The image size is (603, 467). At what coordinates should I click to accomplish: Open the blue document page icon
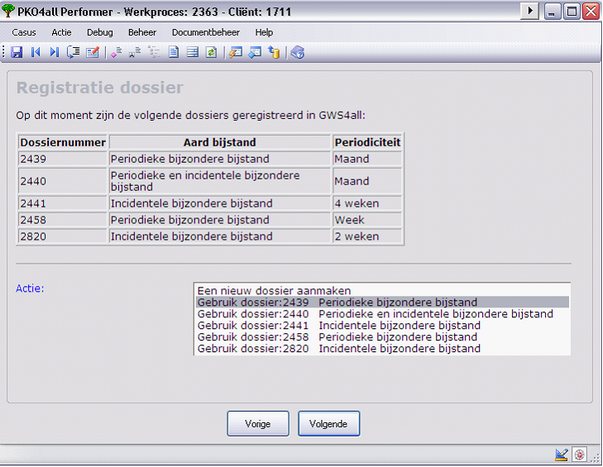point(174,52)
